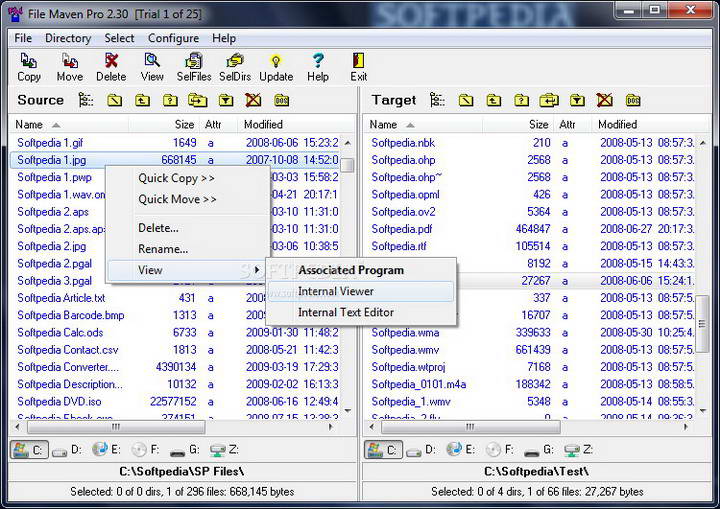Image resolution: width=720 pixels, height=509 pixels.
Task: Click Source panel folder icon with right arrow
Action: (198, 100)
